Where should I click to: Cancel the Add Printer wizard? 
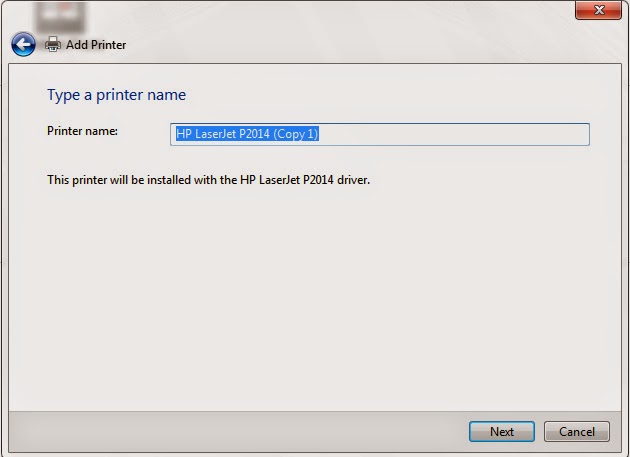[577, 432]
